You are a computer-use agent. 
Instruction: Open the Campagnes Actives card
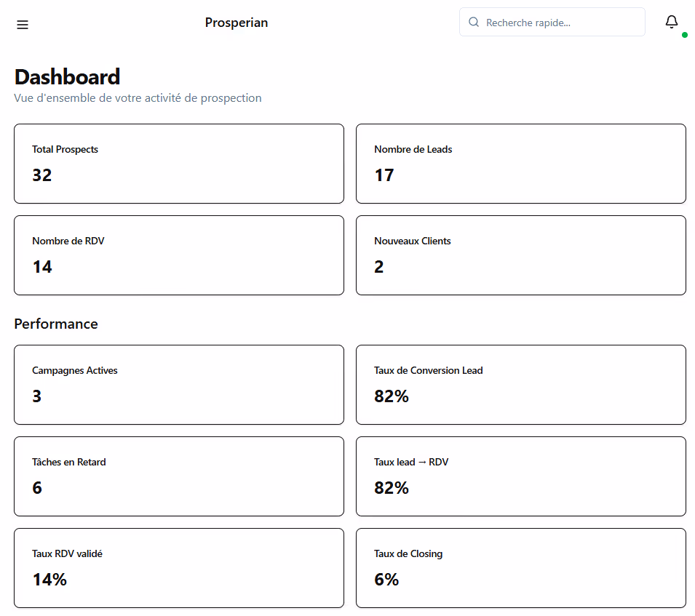tap(178, 384)
